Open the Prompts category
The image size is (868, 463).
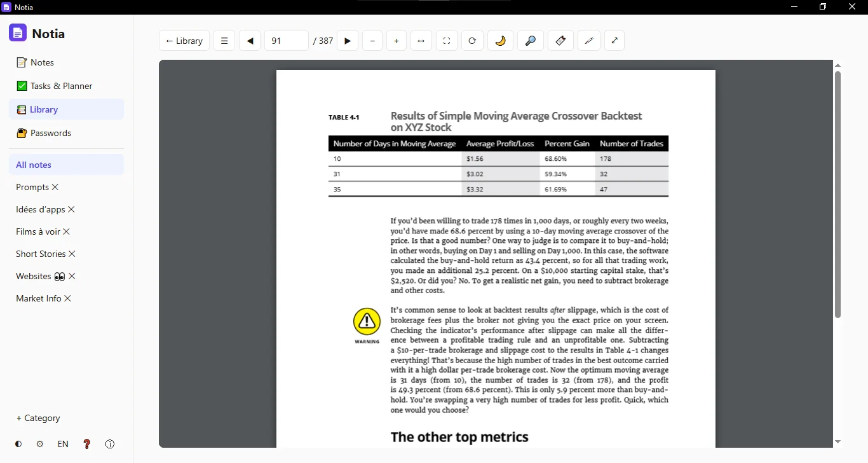(x=32, y=187)
